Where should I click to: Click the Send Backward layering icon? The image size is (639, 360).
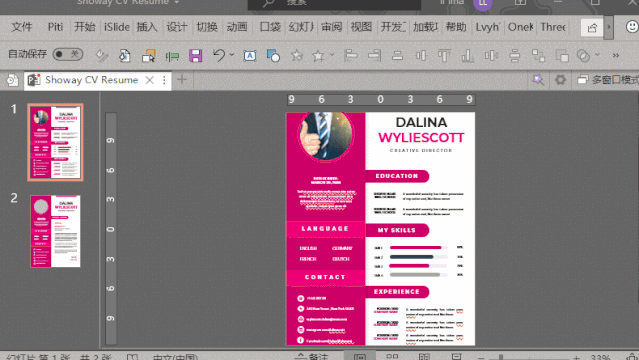coord(562,55)
